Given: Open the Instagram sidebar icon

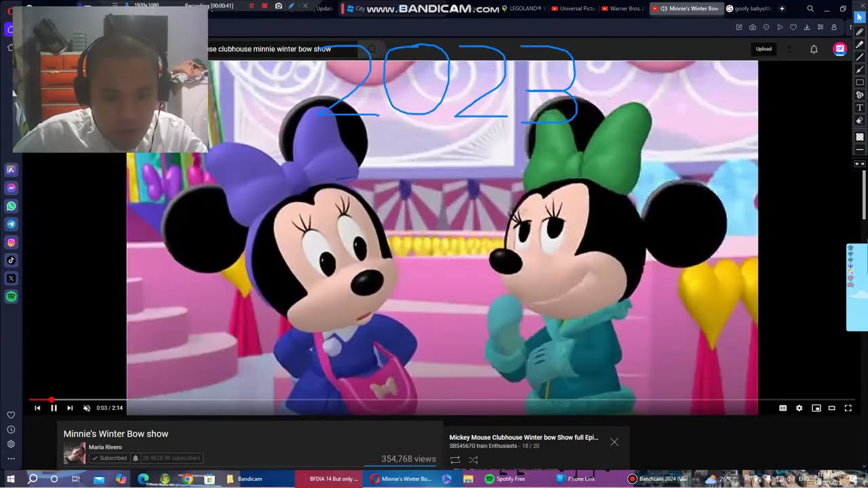Looking at the screenshot, I should coord(12,242).
